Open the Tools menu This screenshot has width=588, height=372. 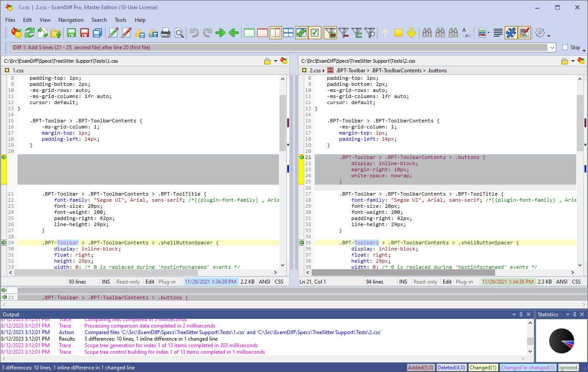[120, 20]
